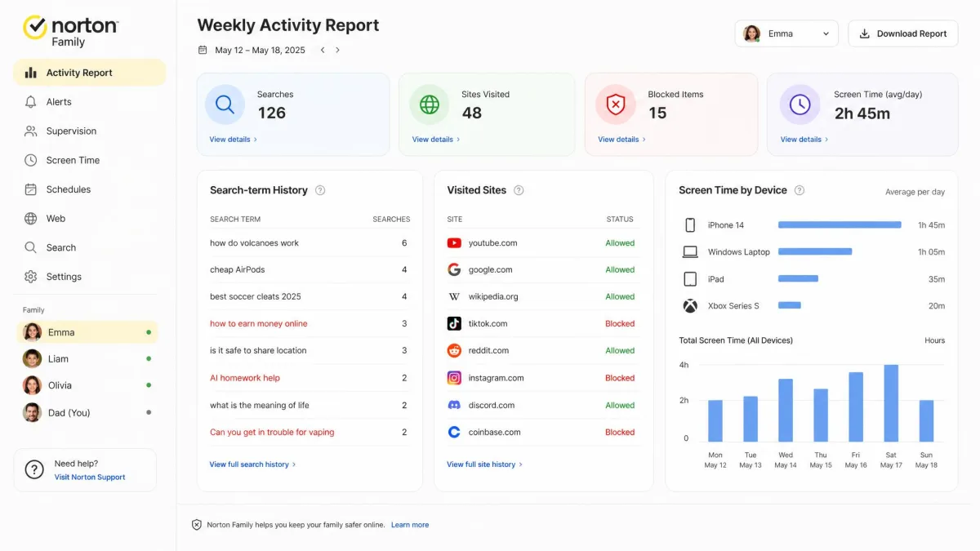Open the Alerts menu item
This screenshot has width=980, height=551.
[90, 102]
